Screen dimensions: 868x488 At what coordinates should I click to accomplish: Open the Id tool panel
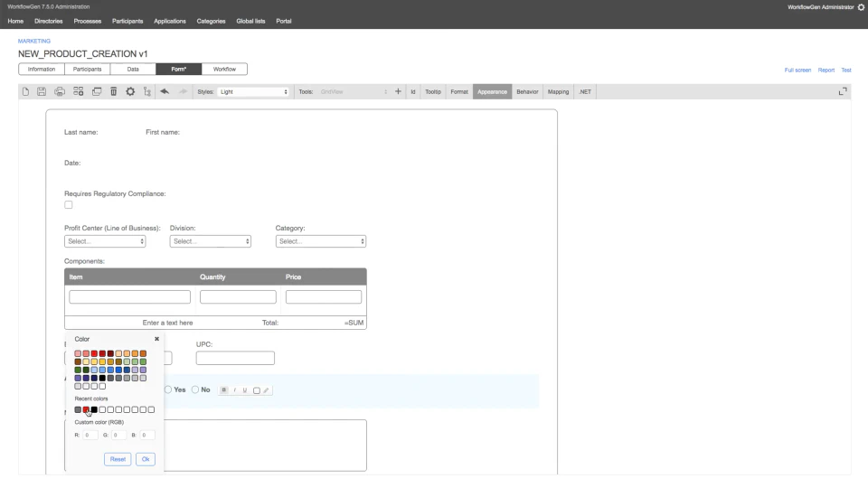(x=413, y=92)
